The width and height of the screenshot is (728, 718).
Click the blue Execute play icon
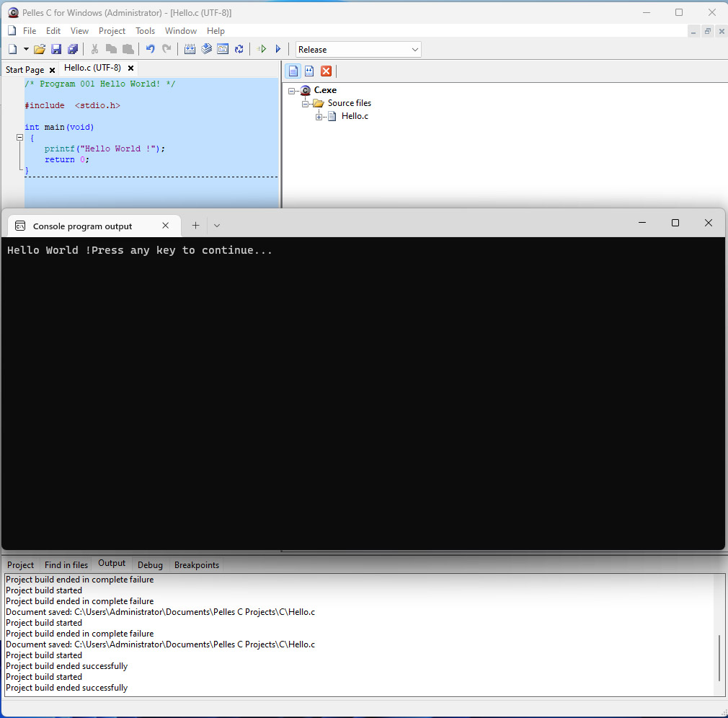click(x=278, y=49)
